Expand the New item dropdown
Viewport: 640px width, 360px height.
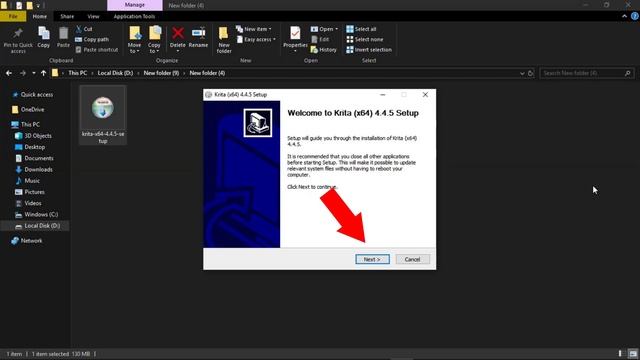(x=253, y=29)
